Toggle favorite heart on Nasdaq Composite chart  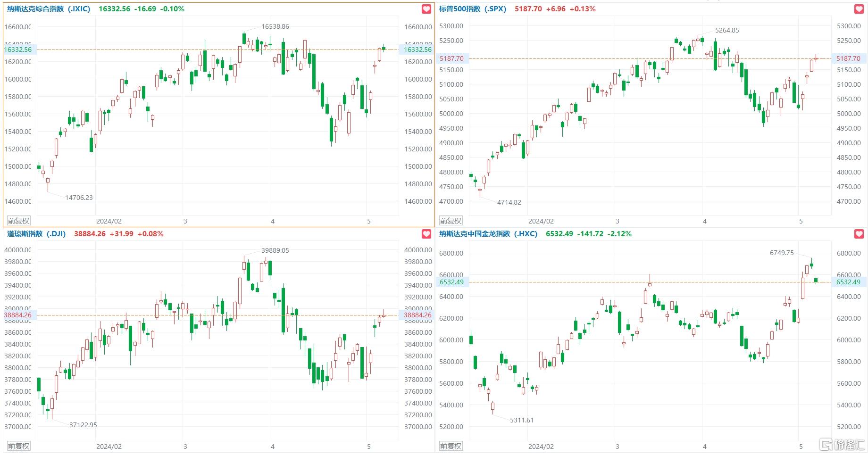tap(426, 9)
